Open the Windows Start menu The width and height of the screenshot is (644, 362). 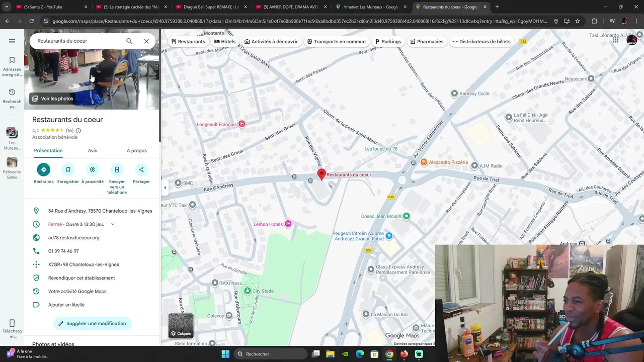pos(225,354)
